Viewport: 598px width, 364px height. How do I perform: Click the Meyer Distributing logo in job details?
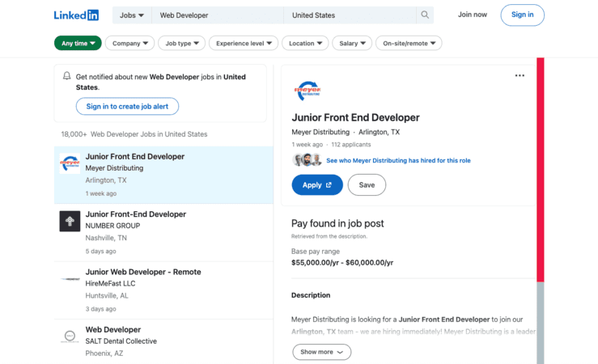point(307,91)
